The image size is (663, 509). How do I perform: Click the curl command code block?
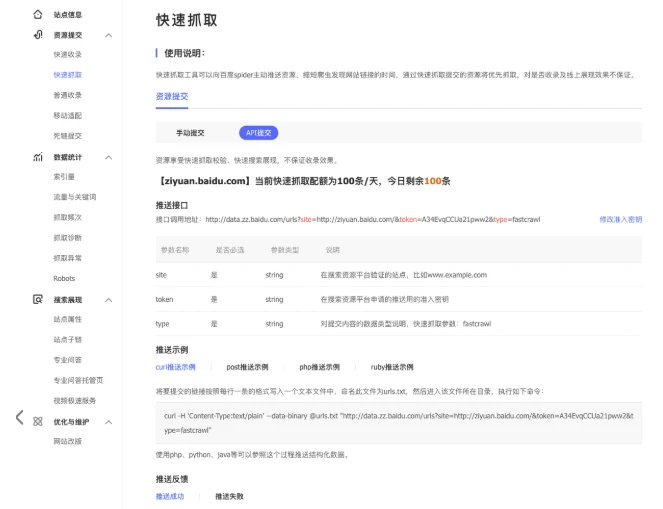click(399, 423)
